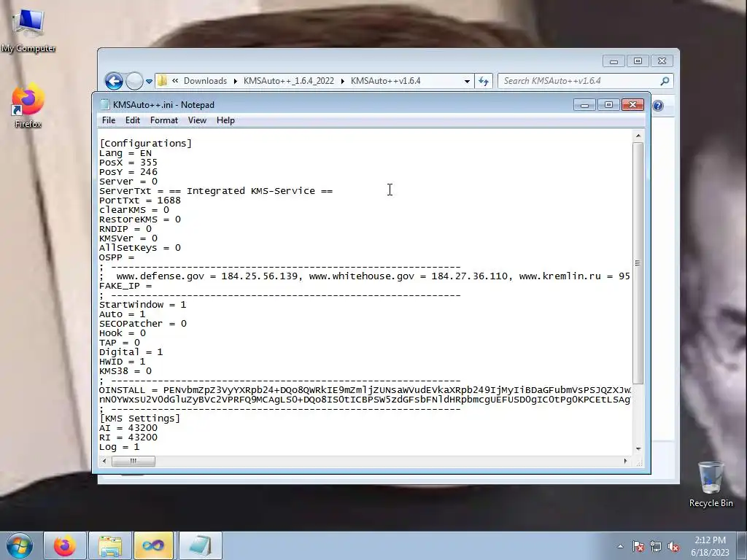Viewport: 747px width, 560px height.
Task: Click the "Lang = EN" line
Action: click(125, 153)
